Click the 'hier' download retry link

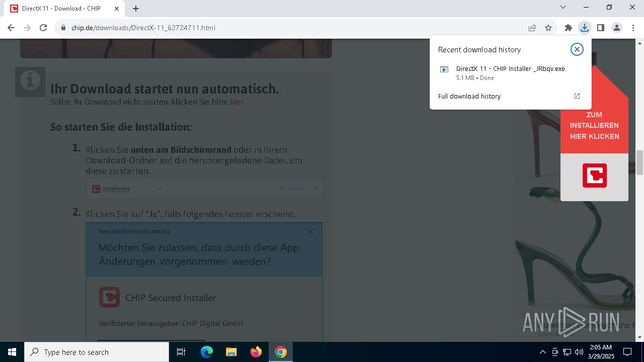tap(237, 102)
